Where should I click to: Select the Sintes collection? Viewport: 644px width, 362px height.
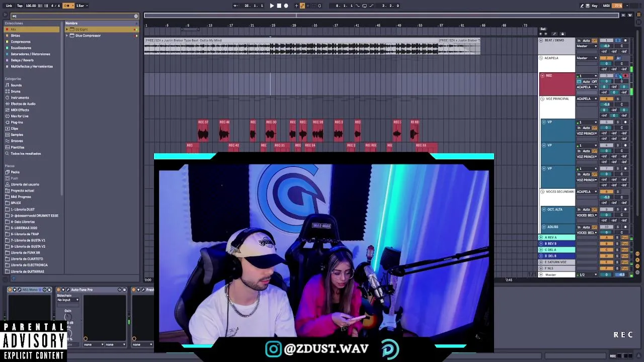[16, 36]
